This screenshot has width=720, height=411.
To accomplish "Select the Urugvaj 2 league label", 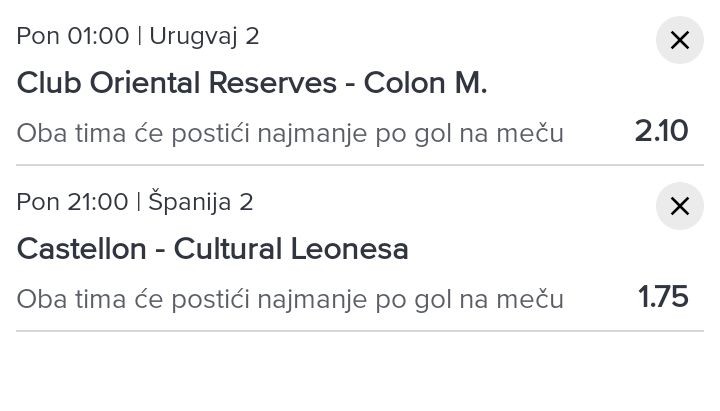I will 204,36.
